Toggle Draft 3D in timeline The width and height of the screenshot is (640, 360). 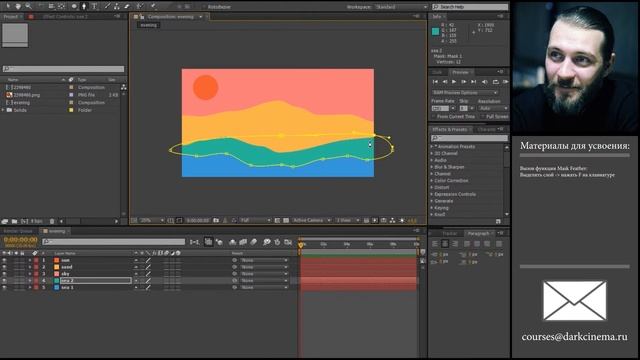tap(219, 242)
